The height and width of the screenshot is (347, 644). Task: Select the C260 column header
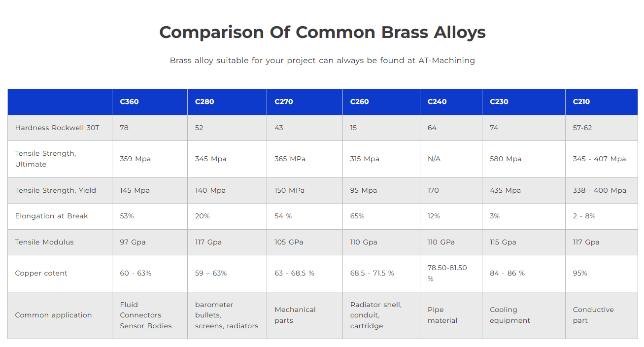[381, 102]
